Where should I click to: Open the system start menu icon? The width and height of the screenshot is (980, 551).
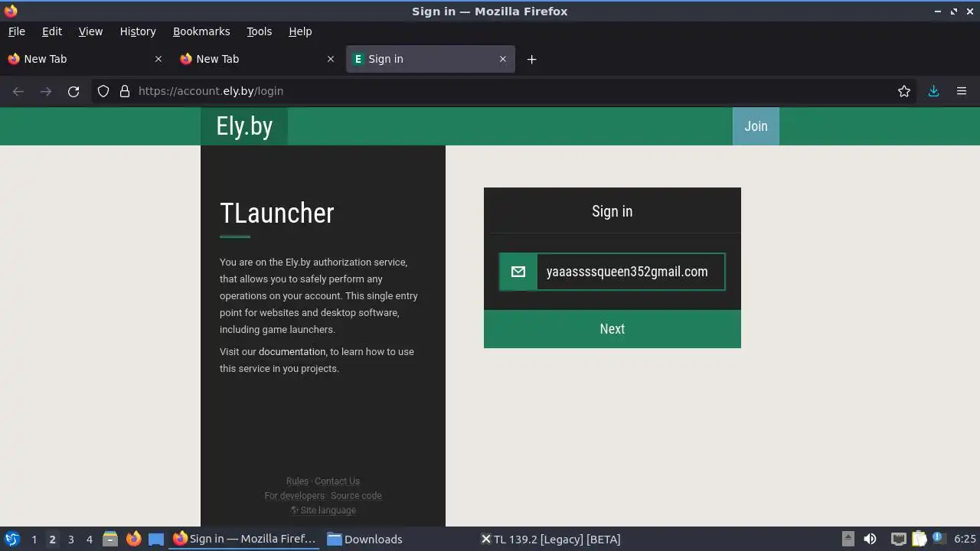(x=12, y=539)
